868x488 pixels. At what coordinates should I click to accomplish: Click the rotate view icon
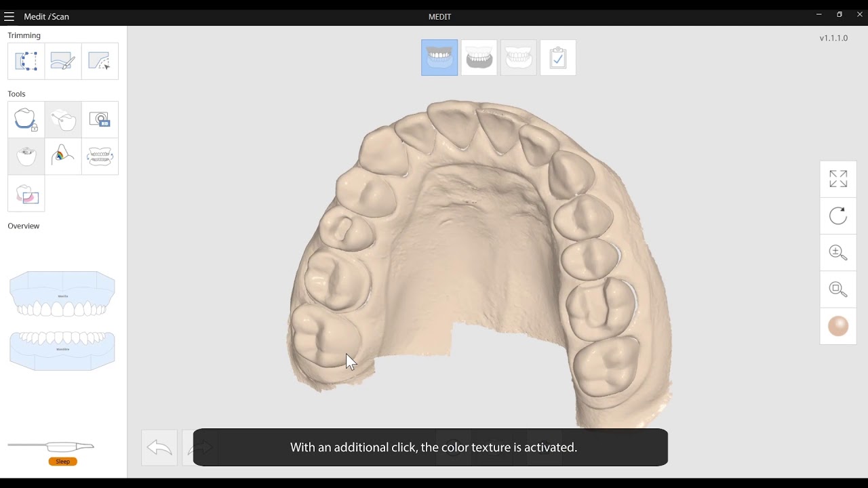pyautogui.click(x=838, y=216)
